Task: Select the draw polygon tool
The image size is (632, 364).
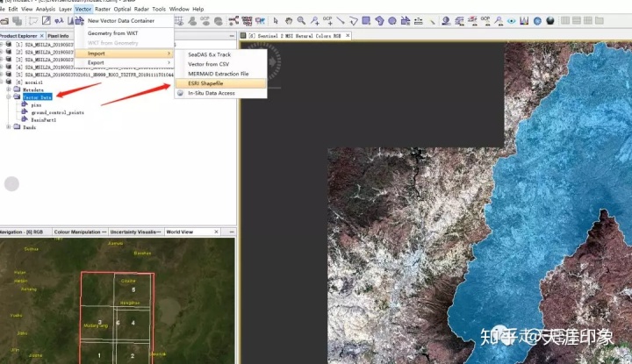Action: pyautogui.click(x=379, y=20)
